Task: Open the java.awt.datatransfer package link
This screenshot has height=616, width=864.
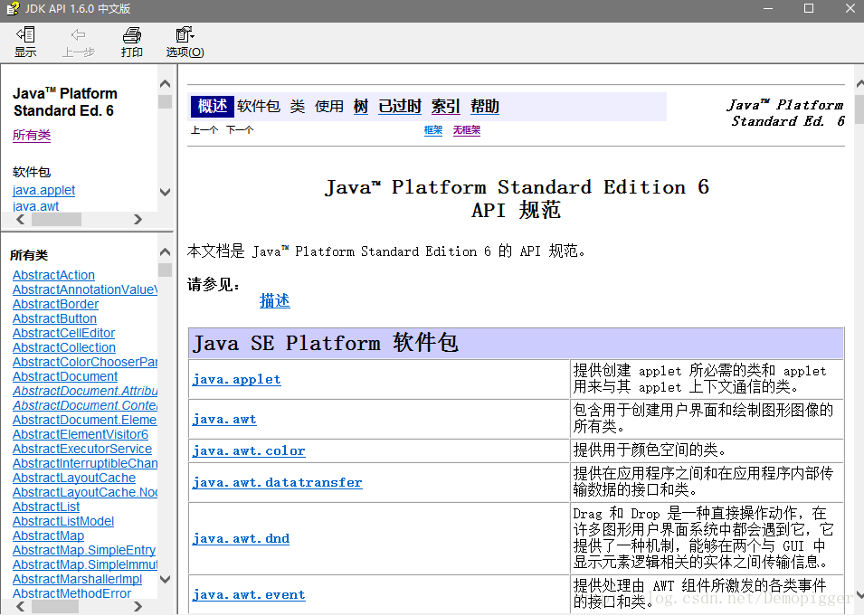Action: click(277, 482)
